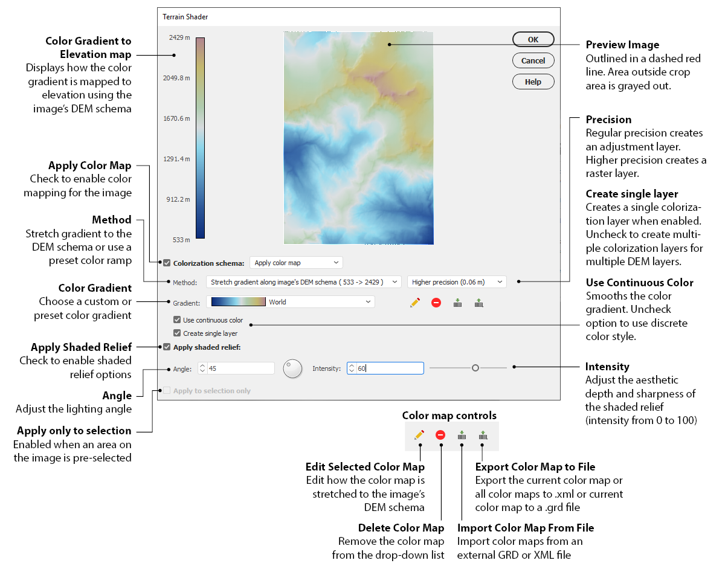Select the World gradient preview strip
Viewport: 728px width, 569px height.
[237, 301]
